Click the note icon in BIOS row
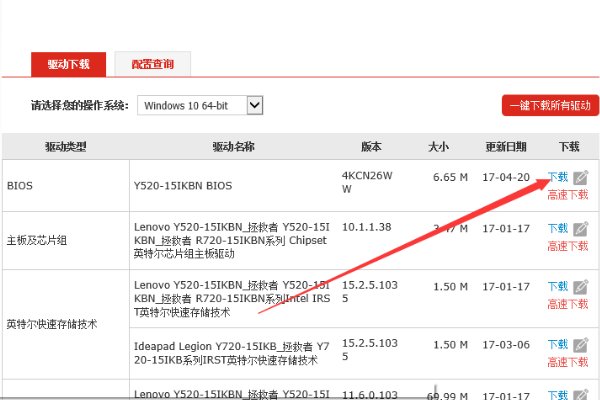The height and width of the screenshot is (400, 600). pyautogui.click(x=581, y=177)
